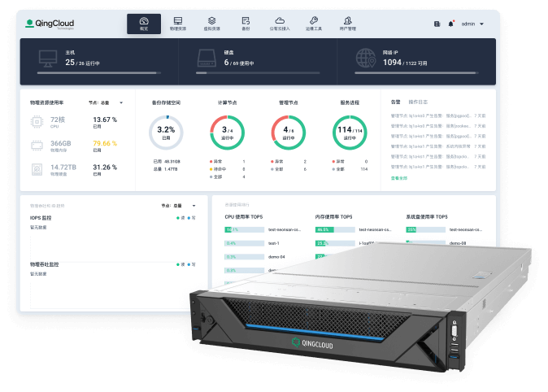Click test-1 host in CPU TOP5 list
This screenshot has width=548, height=392.
(x=274, y=243)
